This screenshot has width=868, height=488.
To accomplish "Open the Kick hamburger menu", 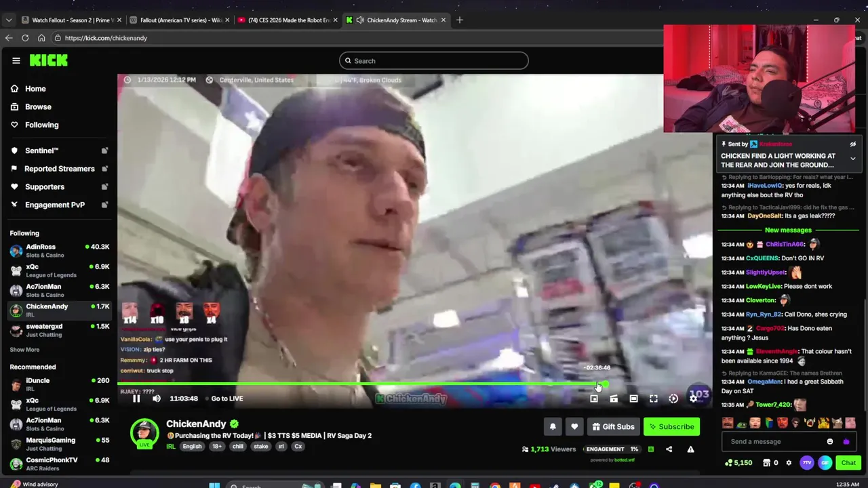I will tap(16, 60).
